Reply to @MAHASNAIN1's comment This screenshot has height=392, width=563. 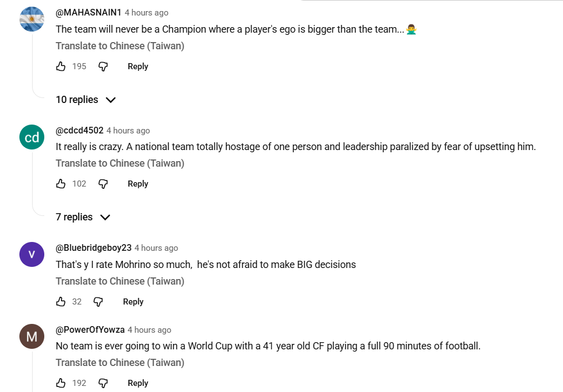[138, 66]
